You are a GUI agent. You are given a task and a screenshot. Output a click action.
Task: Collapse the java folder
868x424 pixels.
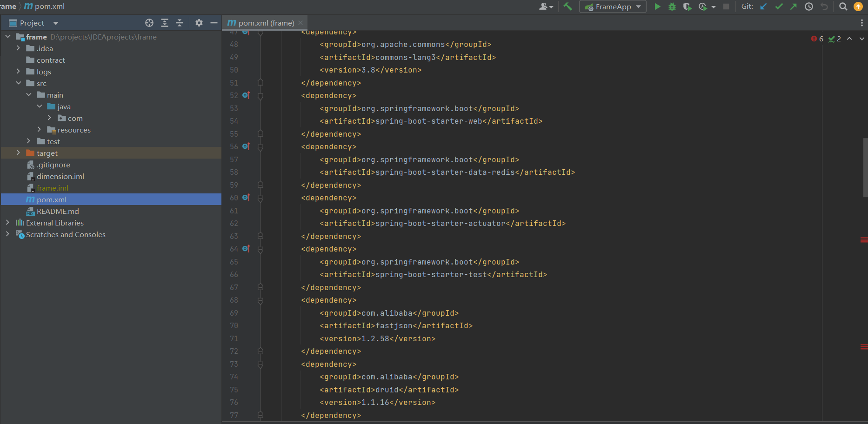pos(39,106)
